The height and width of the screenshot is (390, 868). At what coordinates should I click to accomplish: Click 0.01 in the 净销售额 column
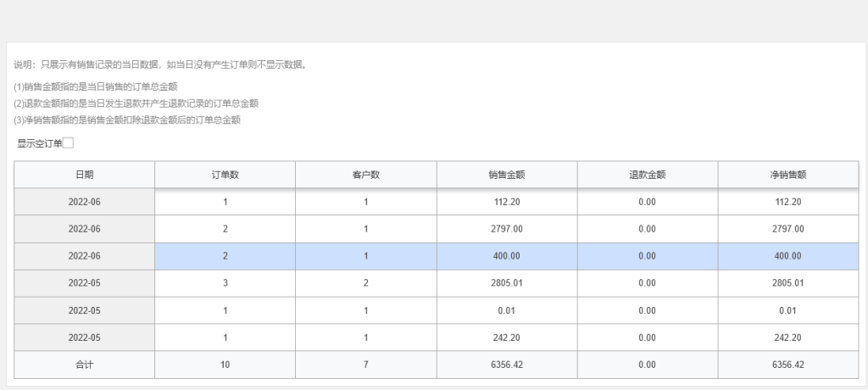point(787,310)
